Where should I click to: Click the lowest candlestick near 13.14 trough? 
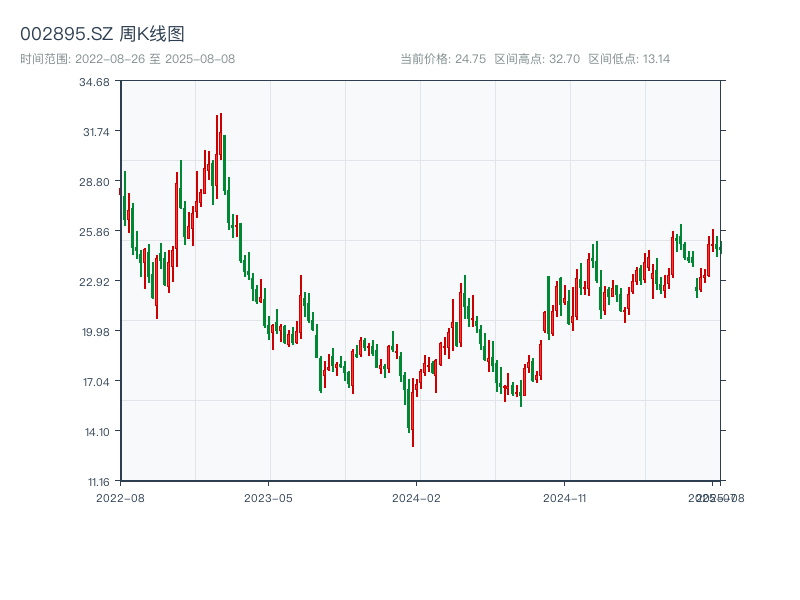413,412
